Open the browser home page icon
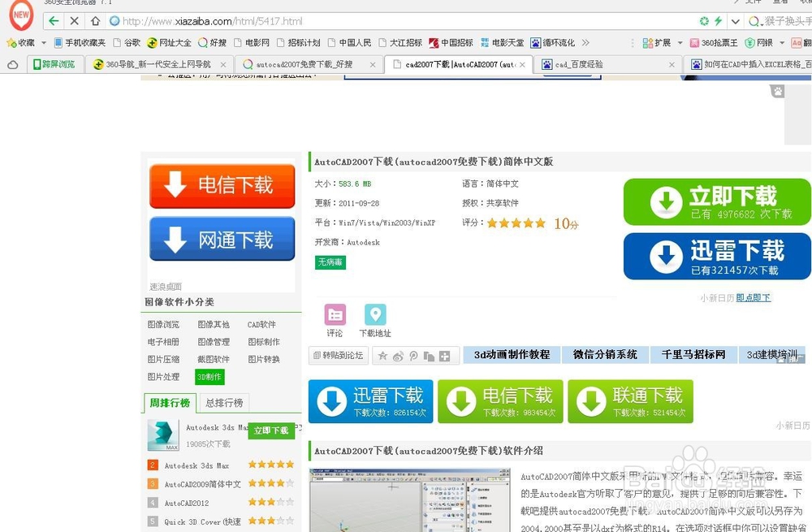The width and height of the screenshot is (812, 532). tap(95, 21)
